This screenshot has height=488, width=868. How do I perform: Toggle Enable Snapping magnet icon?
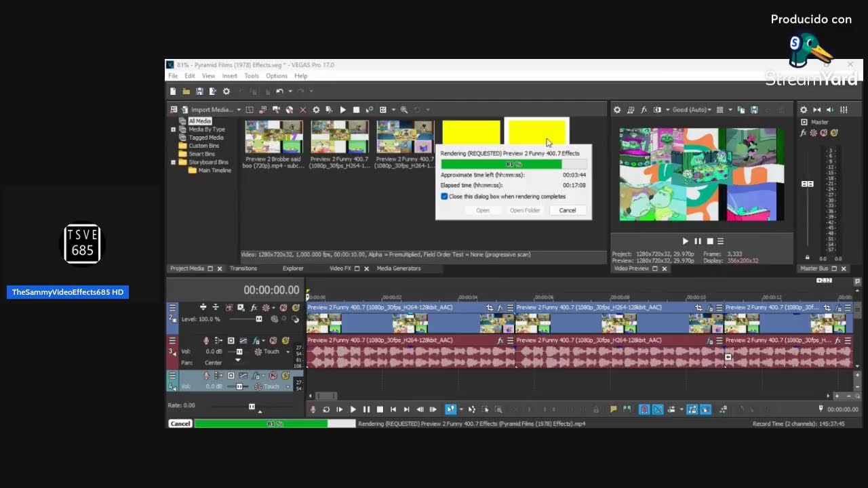pos(644,409)
